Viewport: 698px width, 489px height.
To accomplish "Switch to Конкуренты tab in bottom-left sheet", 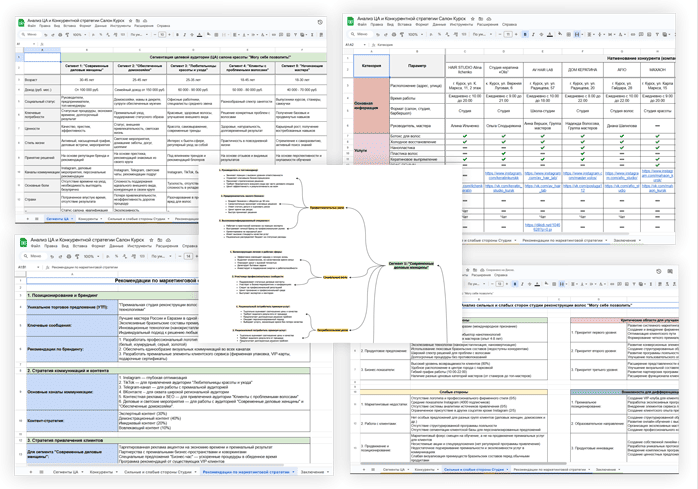I will click(103, 472).
